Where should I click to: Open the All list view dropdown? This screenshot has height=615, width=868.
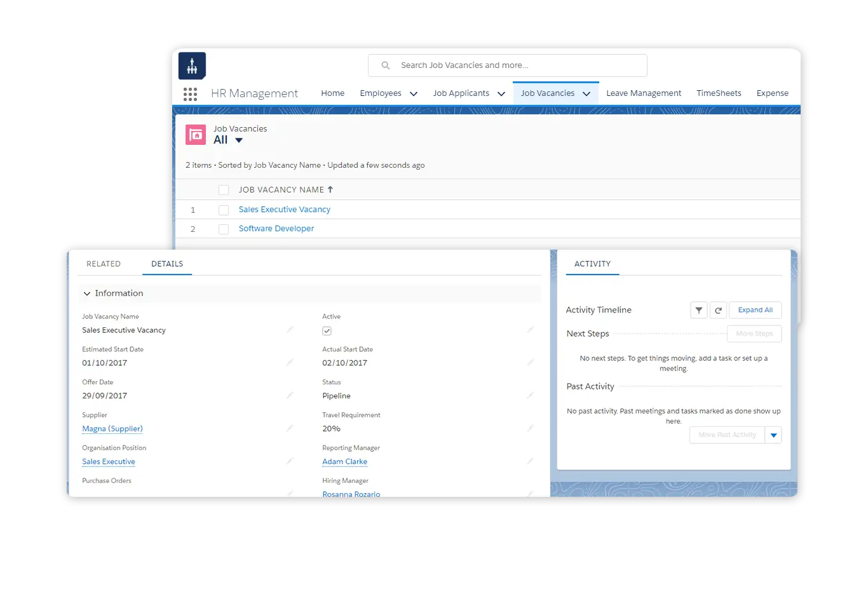coord(239,140)
